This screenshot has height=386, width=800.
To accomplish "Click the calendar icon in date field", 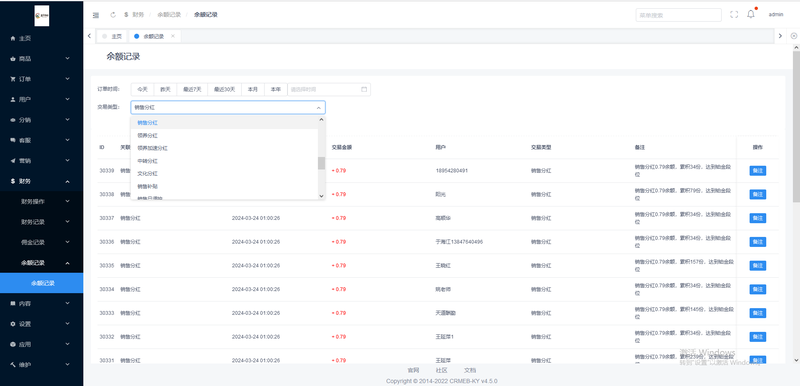I will tap(364, 89).
